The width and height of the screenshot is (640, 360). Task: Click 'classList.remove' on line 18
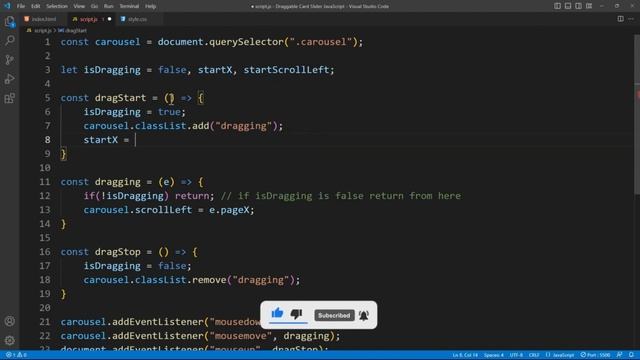pos(180,280)
